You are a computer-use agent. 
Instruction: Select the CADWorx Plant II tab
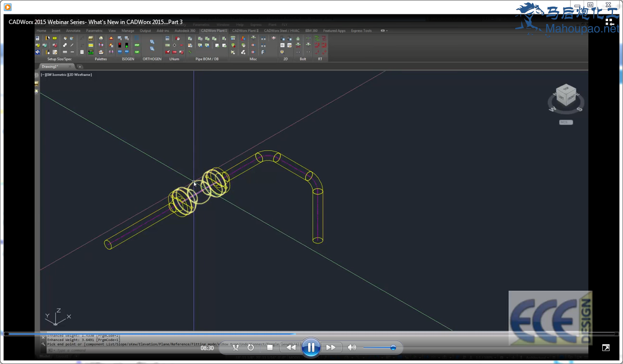click(245, 31)
